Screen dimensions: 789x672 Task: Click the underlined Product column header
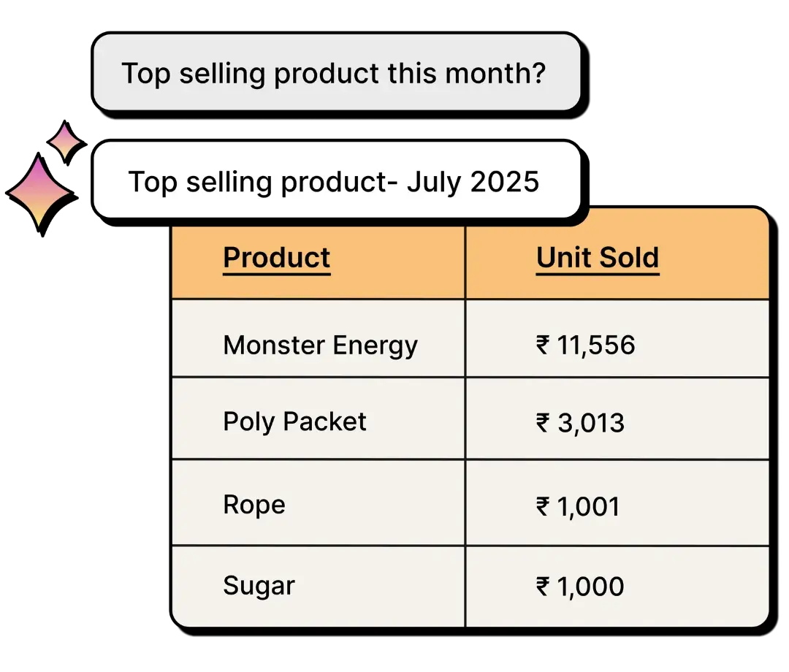click(x=276, y=258)
